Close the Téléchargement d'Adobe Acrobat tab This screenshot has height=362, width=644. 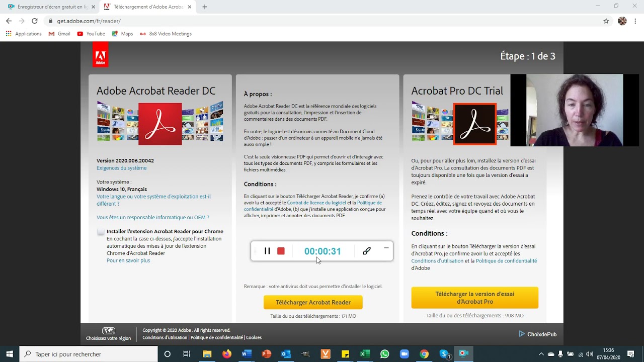(x=189, y=7)
